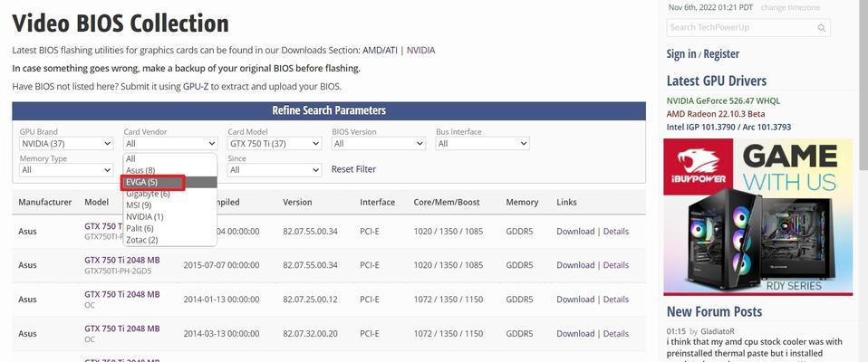Click Latest GPU Drivers heading
The width and height of the screenshot is (868, 362).
click(x=717, y=81)
